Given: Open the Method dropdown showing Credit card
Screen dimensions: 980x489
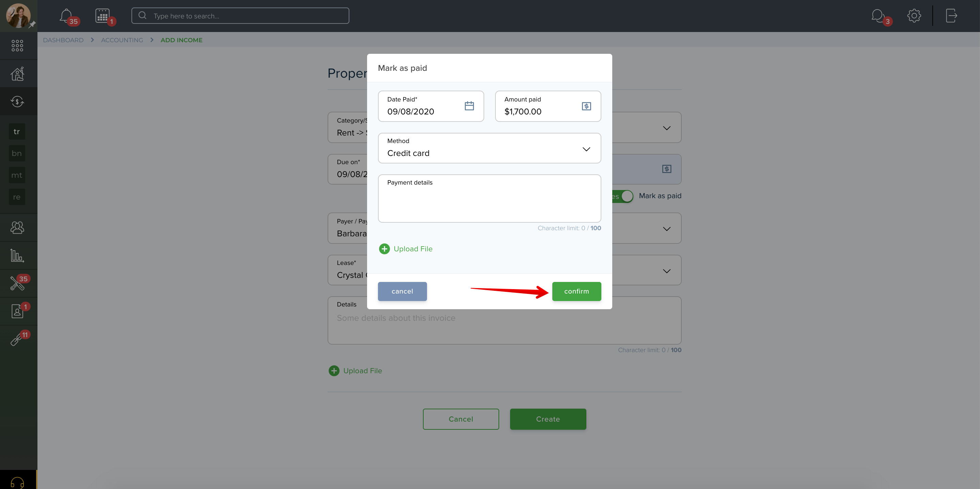Looking at the screenshot, I should click(490, 148).
